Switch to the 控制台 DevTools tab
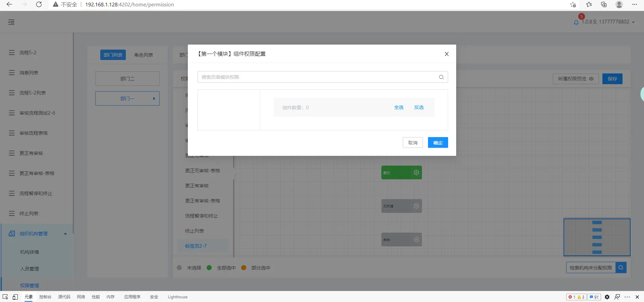The image size is (644, 302). [x=45, y=297]
